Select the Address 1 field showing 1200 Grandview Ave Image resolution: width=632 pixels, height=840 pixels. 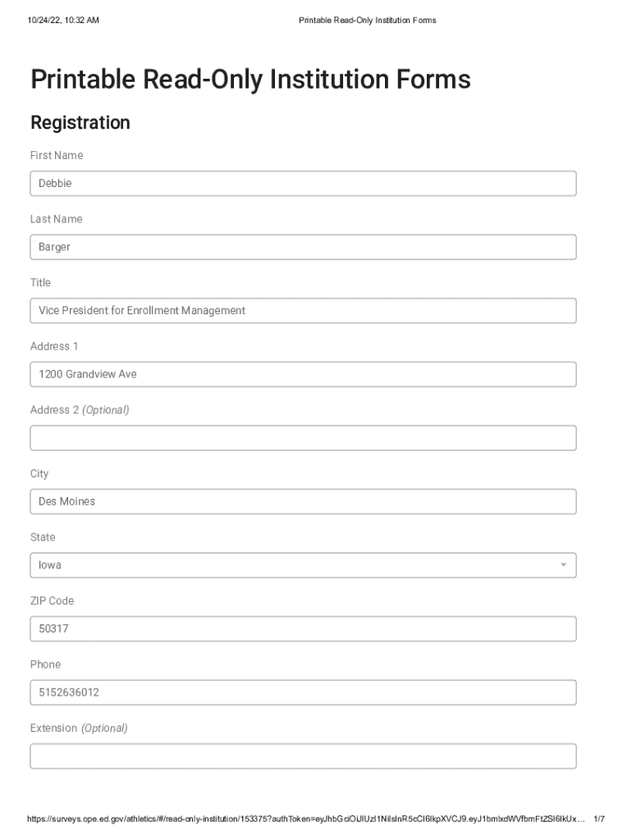pos(303,373)
